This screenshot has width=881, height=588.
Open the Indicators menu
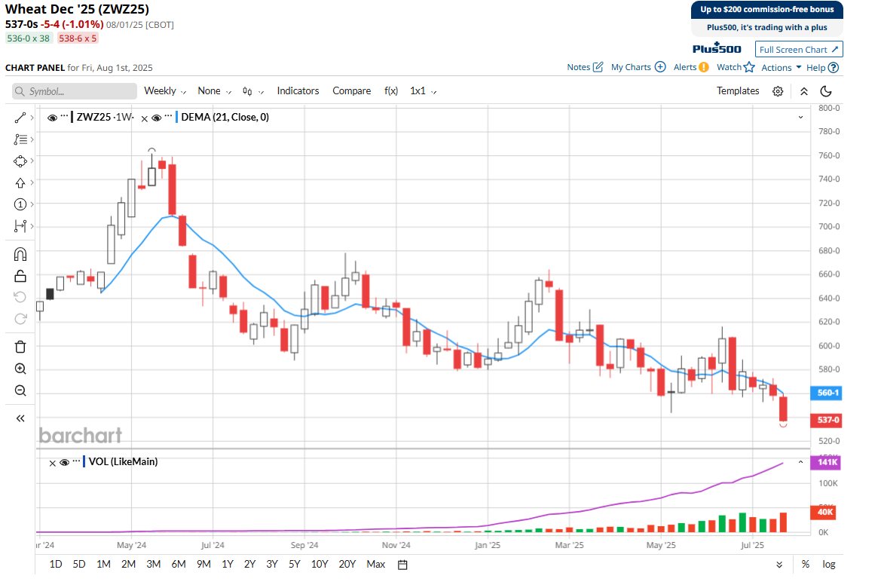tap(298, 91)
